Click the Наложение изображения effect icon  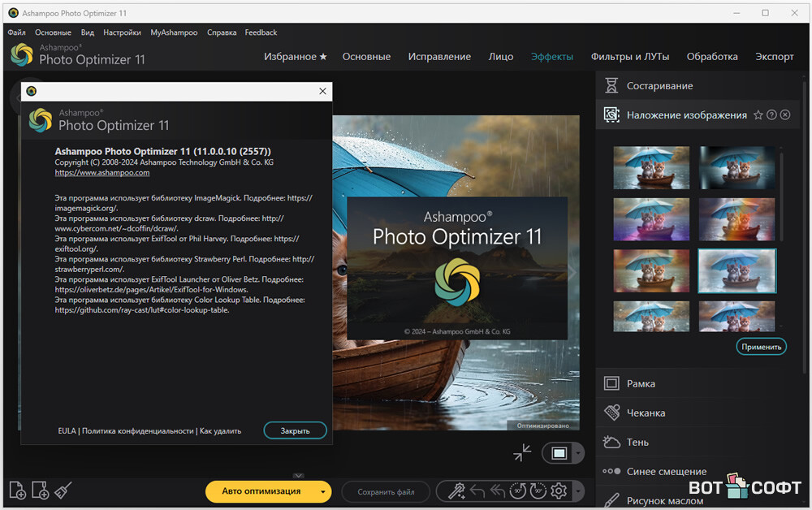[611, 115]
